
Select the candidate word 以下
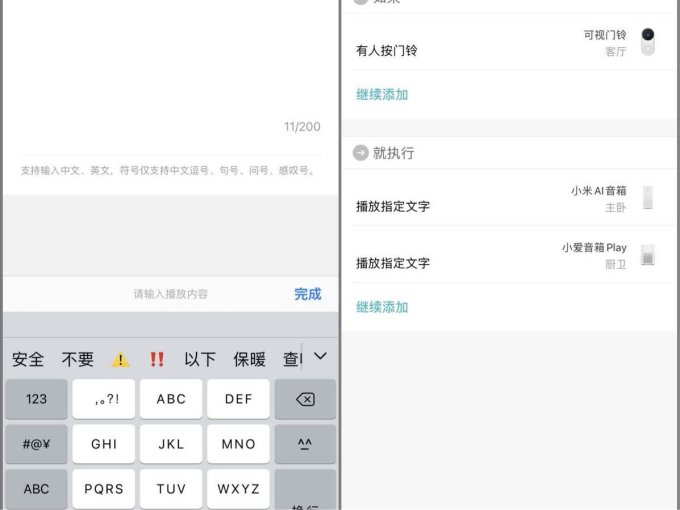[x=199, y=359]
